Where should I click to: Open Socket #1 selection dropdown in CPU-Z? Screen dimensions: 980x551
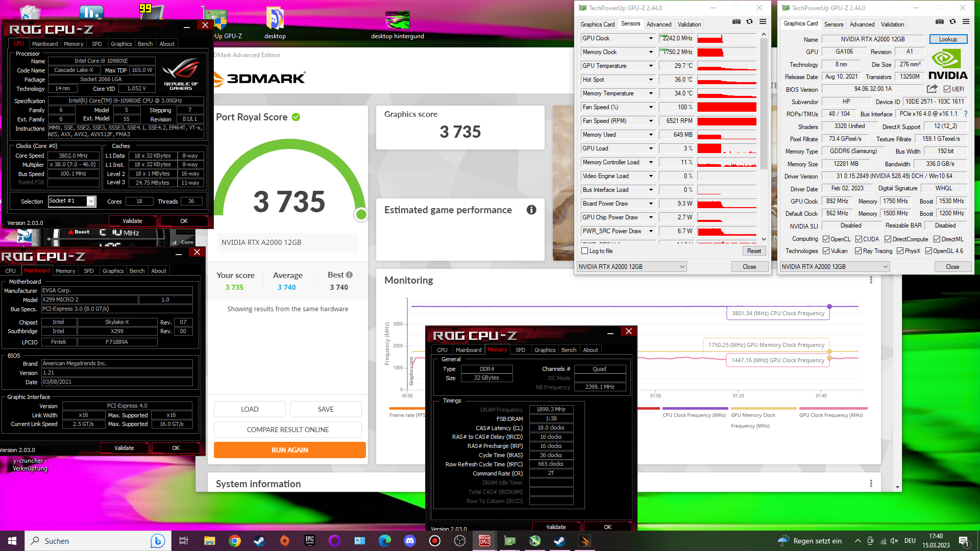(x=72, y=201)
